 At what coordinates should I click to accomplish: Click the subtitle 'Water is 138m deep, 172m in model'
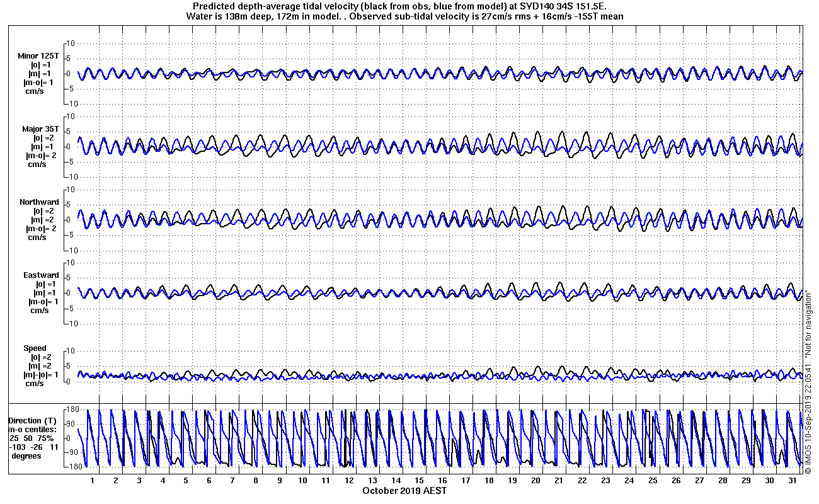pos(264,16)
